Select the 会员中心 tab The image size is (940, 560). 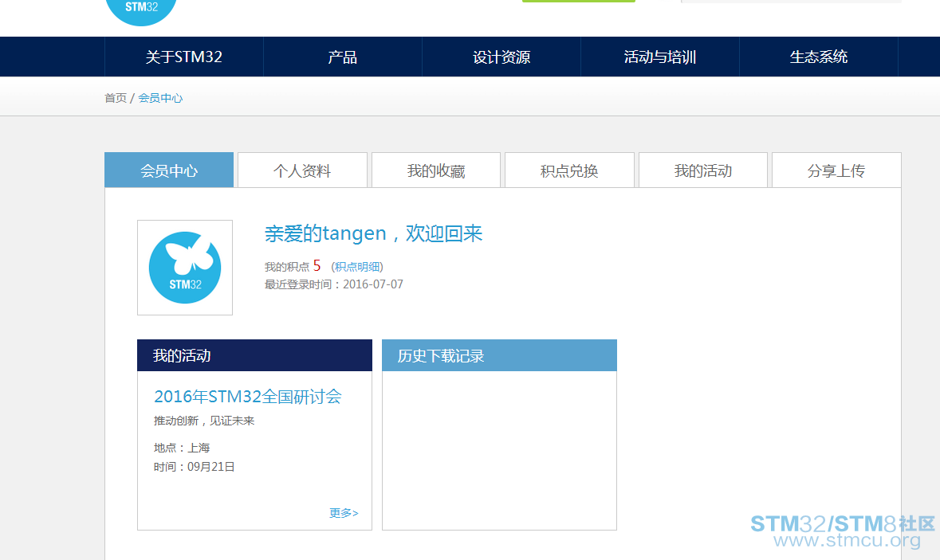(x=169, y=170)
